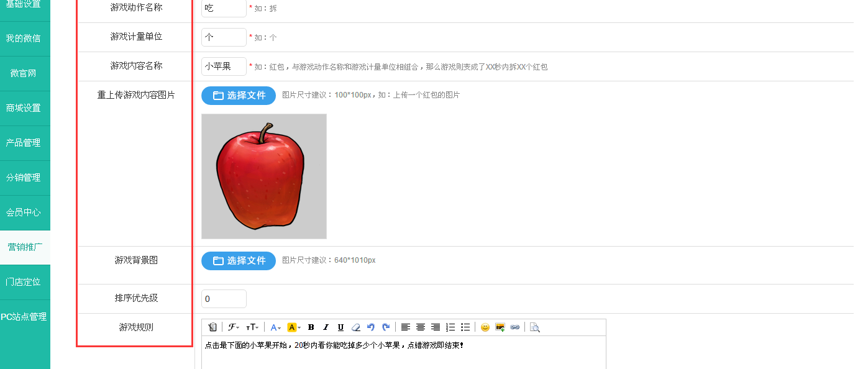868x369 pixels.
Task: Click the undo arrow in editor toolbar
Action: pos(371,327)
